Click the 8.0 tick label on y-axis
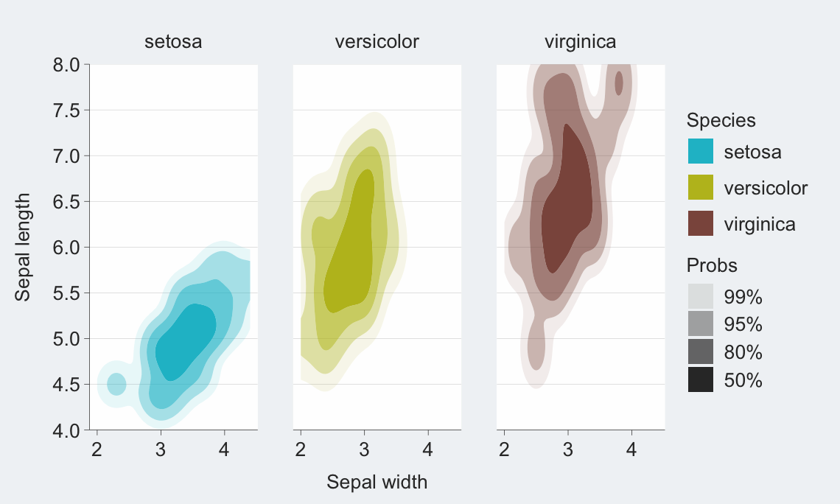Image resolution: width=840 pixels, height=504 pixels. [66, 65]
